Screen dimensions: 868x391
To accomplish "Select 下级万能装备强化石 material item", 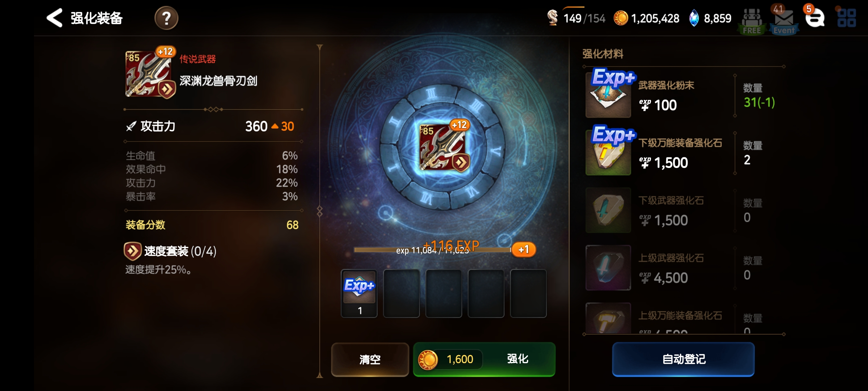I will [x=684, y=152].
